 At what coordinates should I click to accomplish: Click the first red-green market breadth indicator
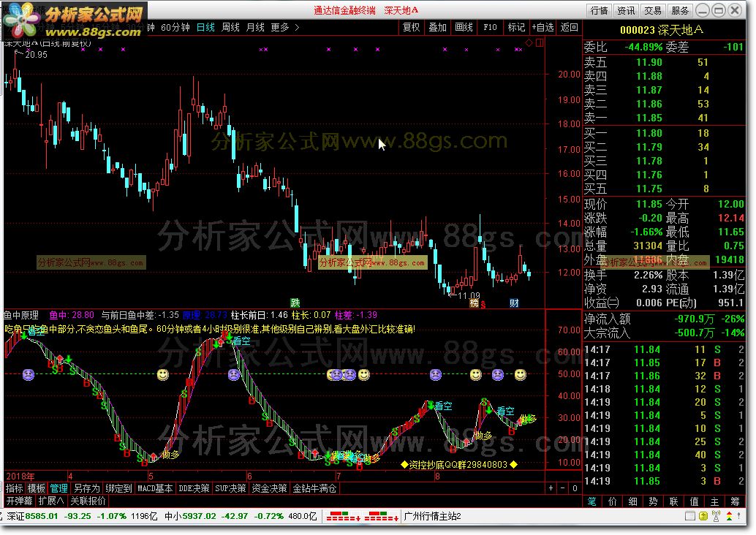pyautogui.click(x=344, y=516)
